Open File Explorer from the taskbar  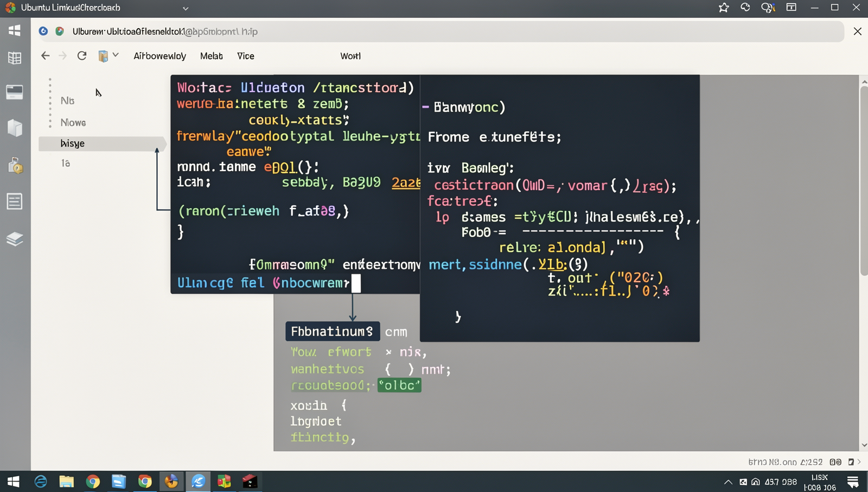tap(66, 481)
